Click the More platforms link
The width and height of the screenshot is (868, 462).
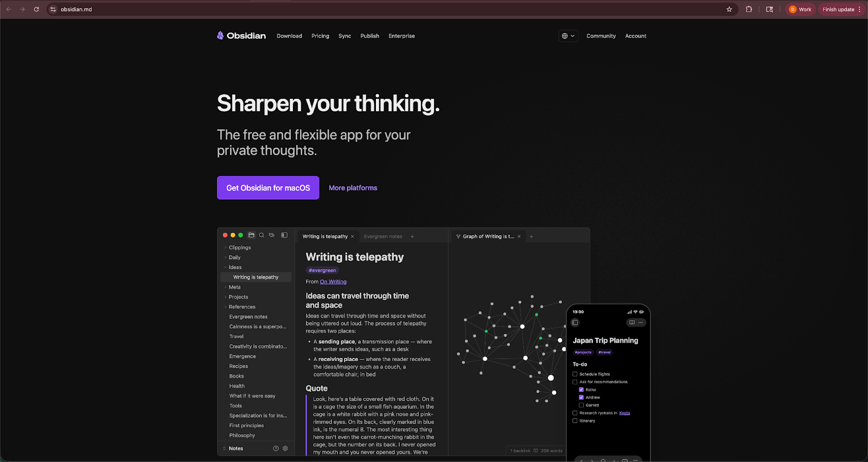353,188
